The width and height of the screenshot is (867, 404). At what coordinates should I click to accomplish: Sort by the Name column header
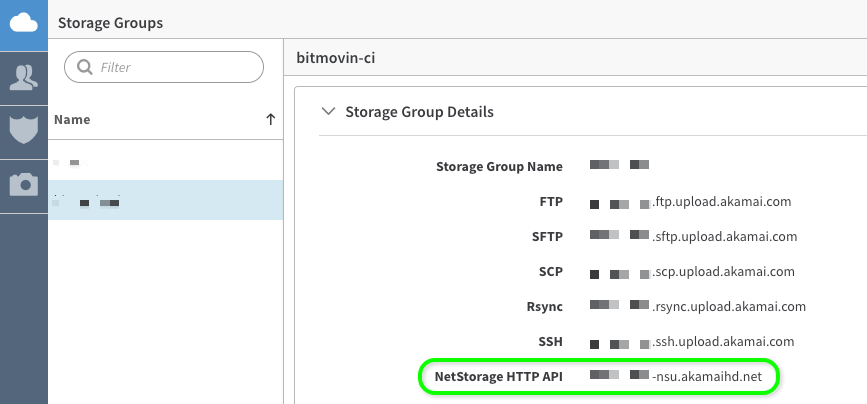click(x=73, y=120)
